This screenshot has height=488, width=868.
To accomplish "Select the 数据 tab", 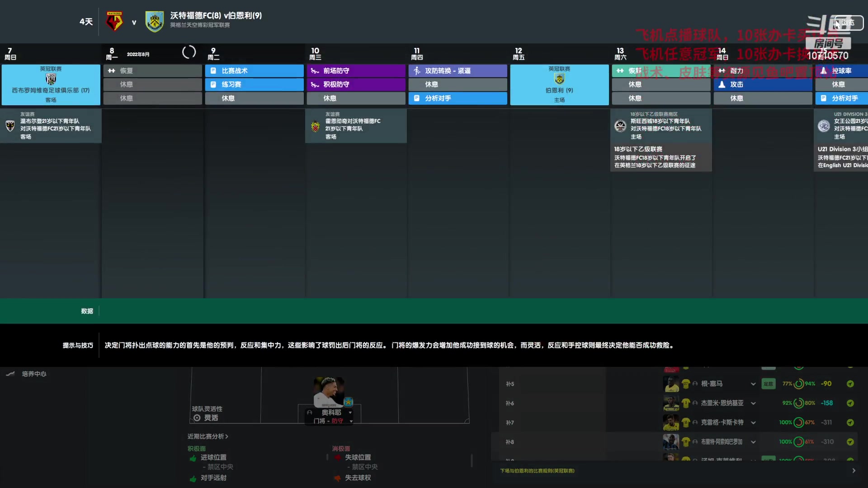I will coord(87,311).
